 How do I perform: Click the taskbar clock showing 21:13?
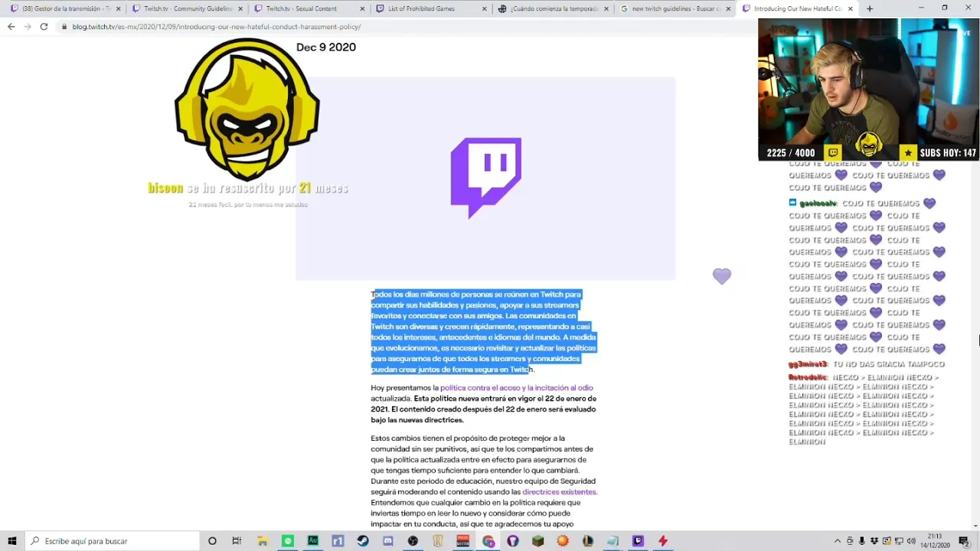point(935,541)
